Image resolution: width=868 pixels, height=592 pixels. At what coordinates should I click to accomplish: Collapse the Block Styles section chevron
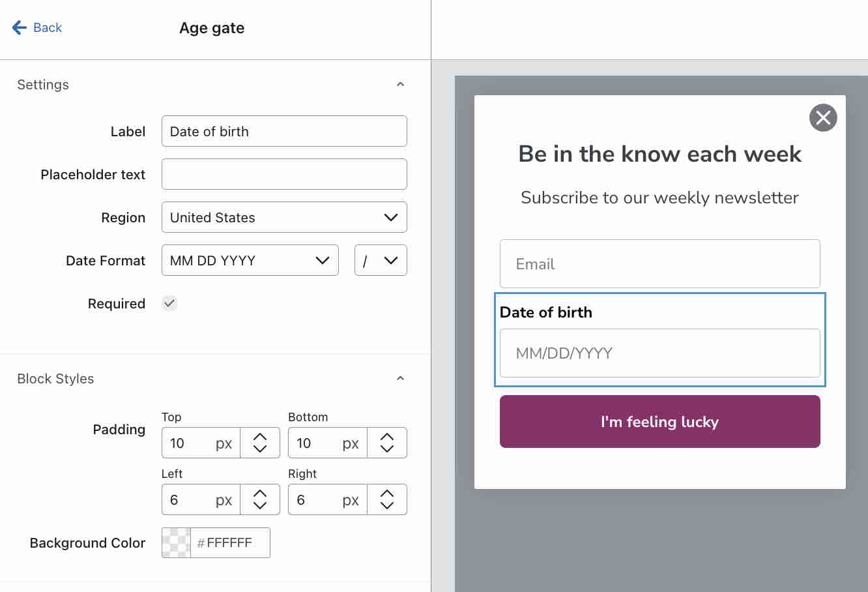[x=400, y=378]
